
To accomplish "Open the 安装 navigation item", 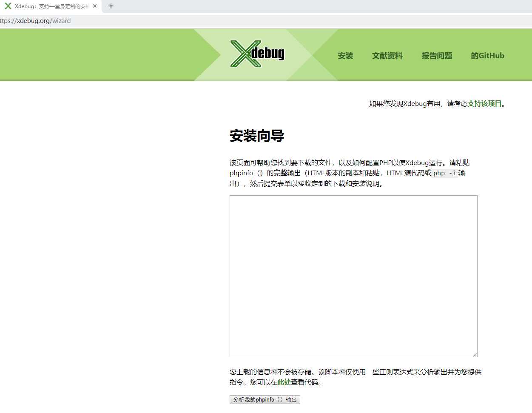I will [345, 55].
